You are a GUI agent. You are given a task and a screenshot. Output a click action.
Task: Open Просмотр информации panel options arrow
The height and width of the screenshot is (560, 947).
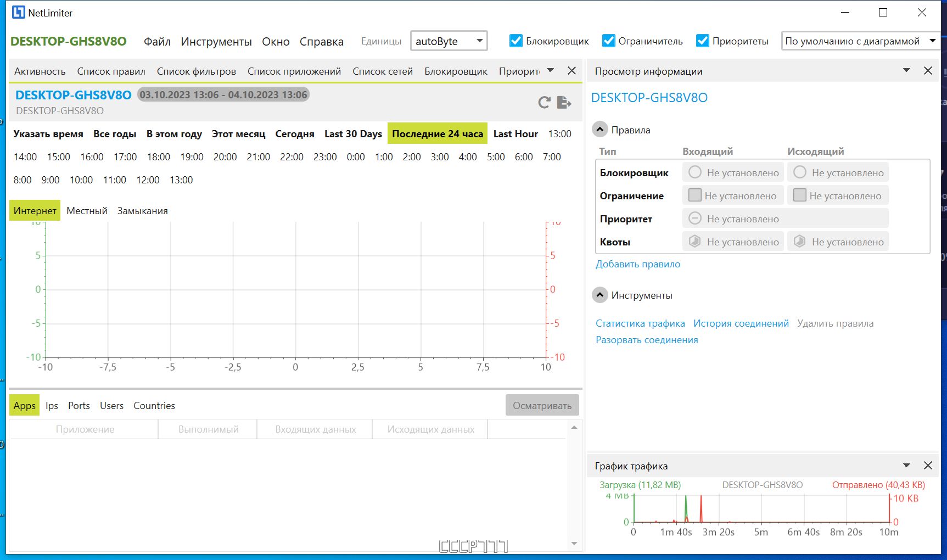coord(906,71)
